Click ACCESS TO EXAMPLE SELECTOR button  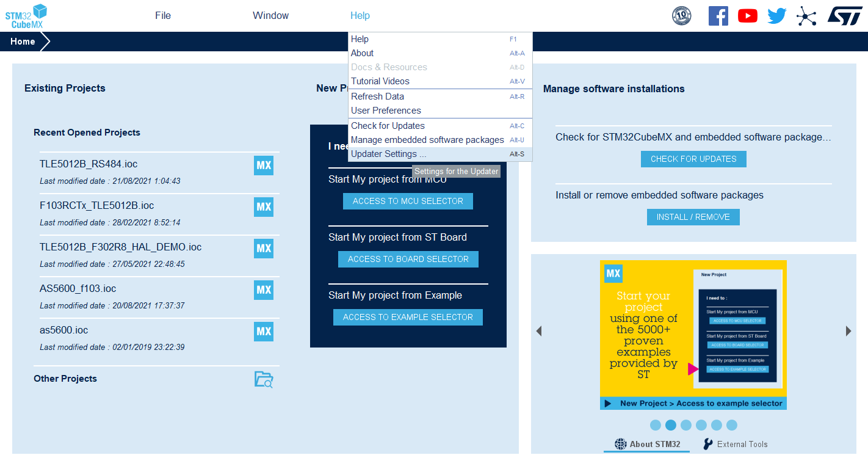[x=408, y=317]
